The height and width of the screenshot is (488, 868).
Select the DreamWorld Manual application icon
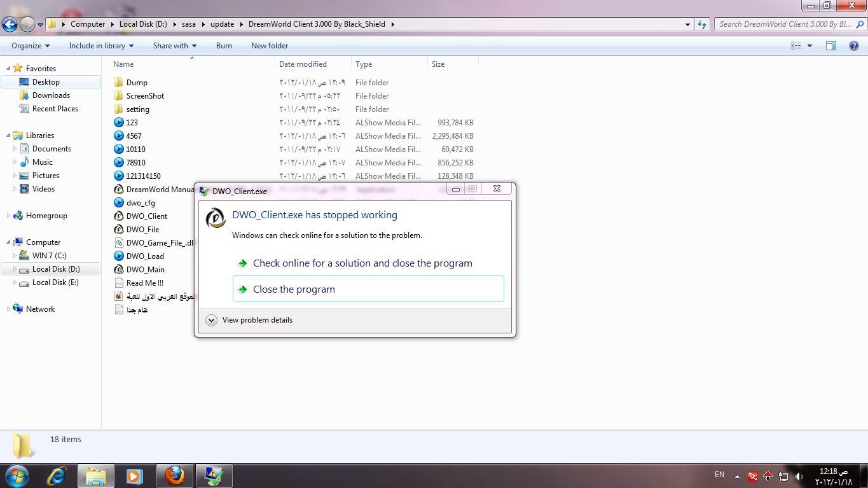119,189
